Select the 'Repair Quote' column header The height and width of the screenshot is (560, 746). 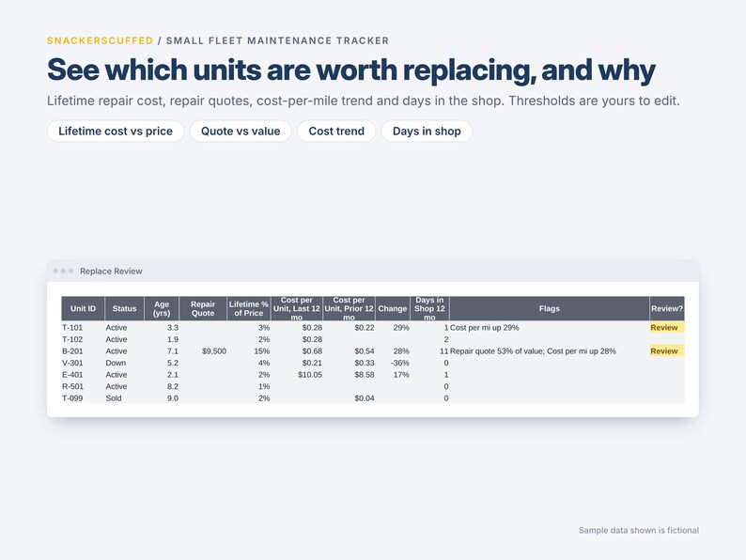[203, 308]
